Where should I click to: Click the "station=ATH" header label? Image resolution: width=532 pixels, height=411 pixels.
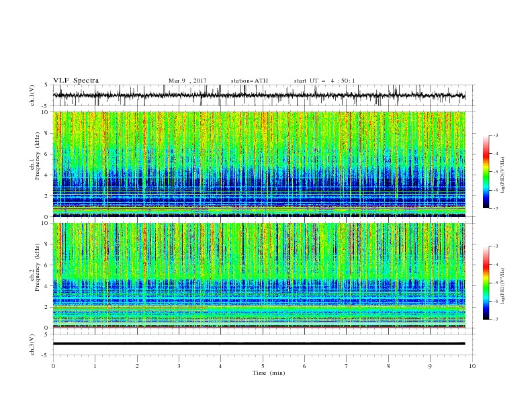[x=249, y=81]
